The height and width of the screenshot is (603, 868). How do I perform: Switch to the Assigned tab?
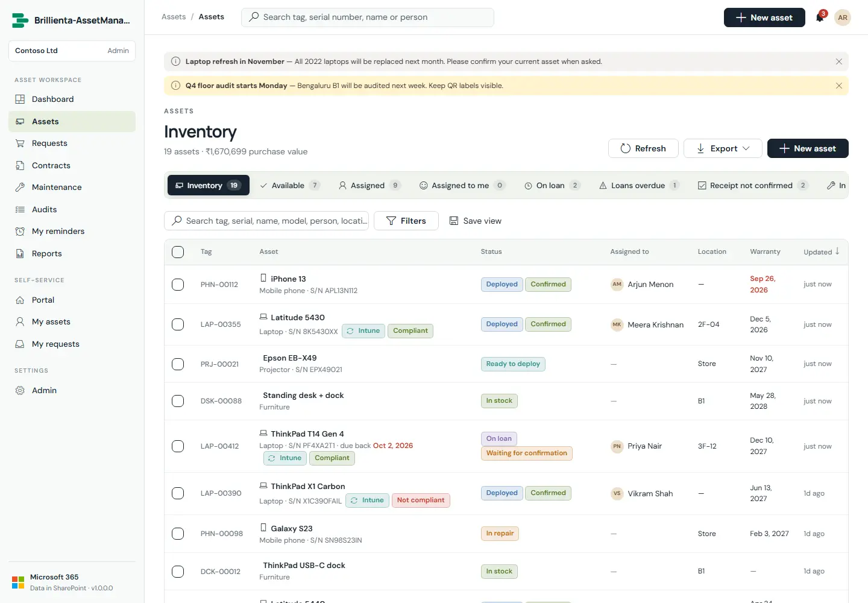click(x=370, y=186)
